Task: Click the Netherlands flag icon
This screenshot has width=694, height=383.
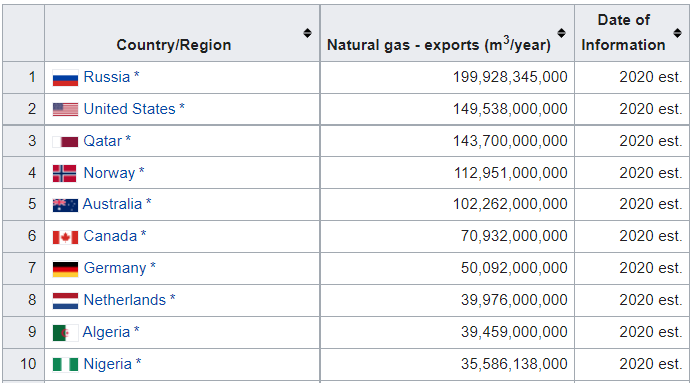Action: [66, 301]
